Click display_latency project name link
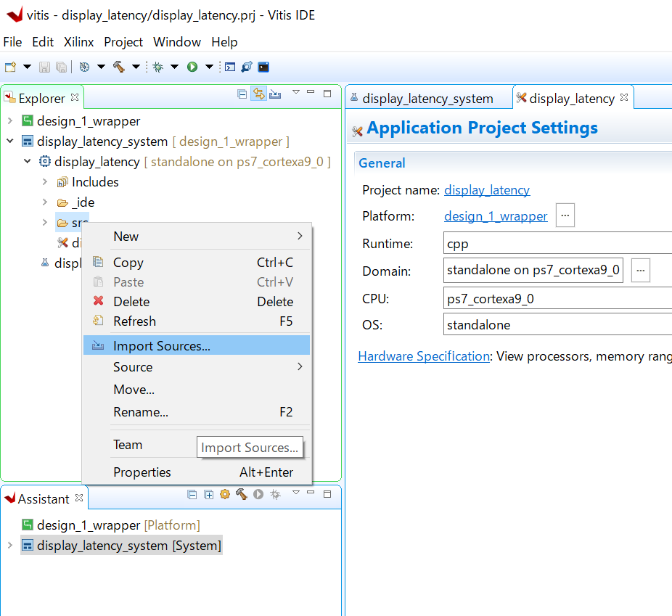This screenshot has height=616, width=672. pyautogui.click(x=487, y=190)
